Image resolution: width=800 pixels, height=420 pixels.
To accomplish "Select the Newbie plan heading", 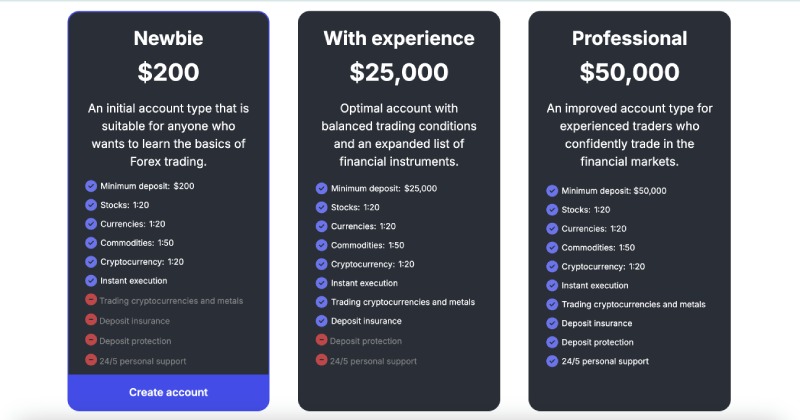I will (x=168, y=38).
